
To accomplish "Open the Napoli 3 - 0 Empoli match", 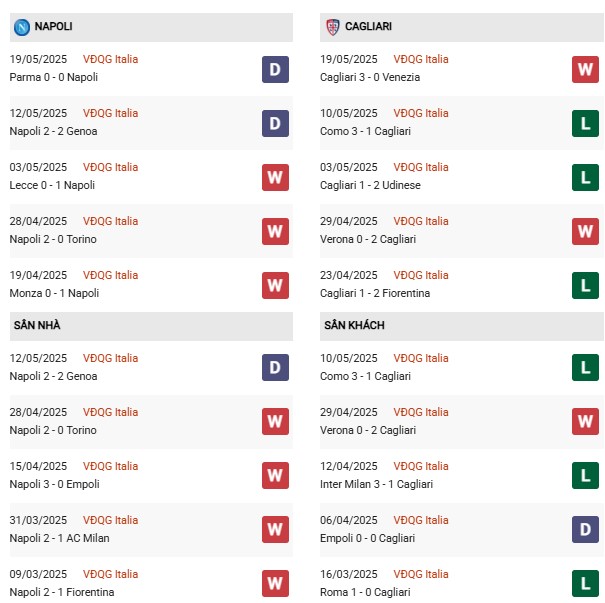I will (x=54, y=484).
